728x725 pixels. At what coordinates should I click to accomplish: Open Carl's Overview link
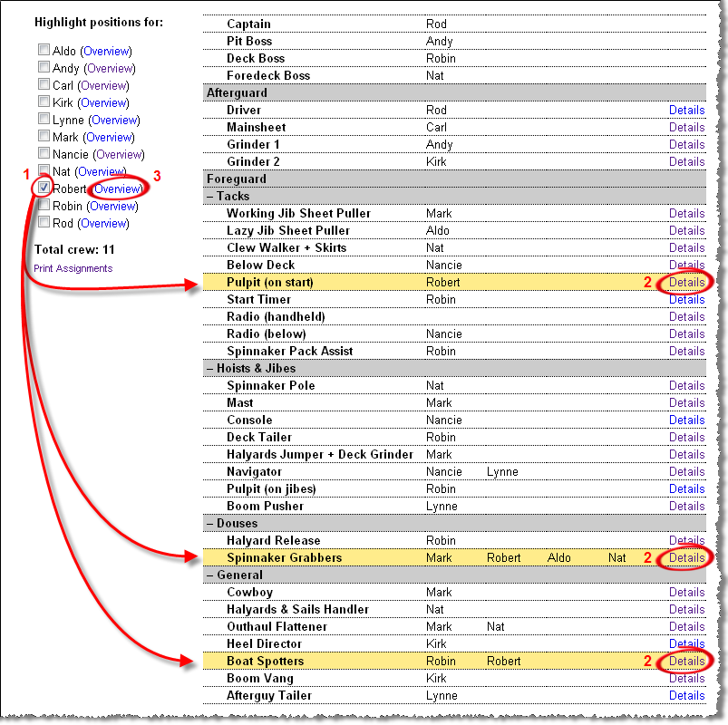point(102,85)
